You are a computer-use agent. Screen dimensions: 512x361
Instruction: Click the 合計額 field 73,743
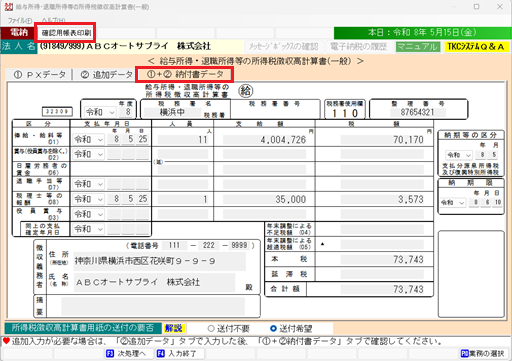tap(382, 289)
